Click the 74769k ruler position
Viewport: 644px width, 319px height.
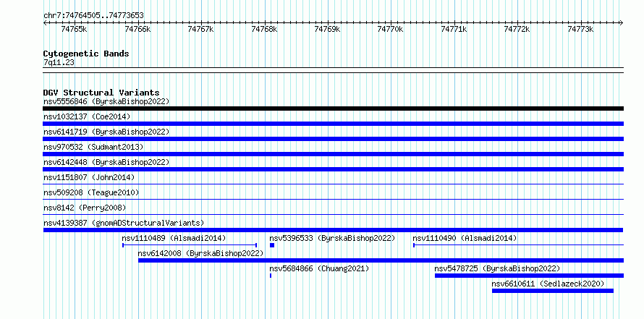click(328, 29)
